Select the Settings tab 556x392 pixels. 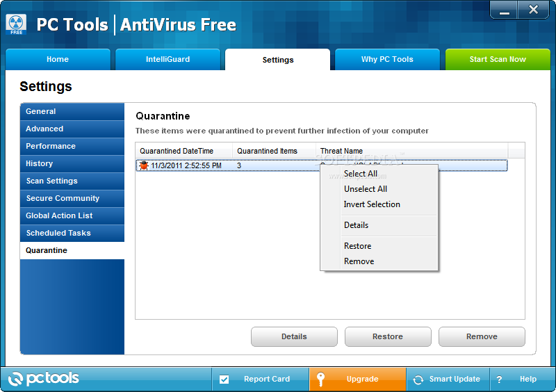pyautogui.click(x=277, y=60)
